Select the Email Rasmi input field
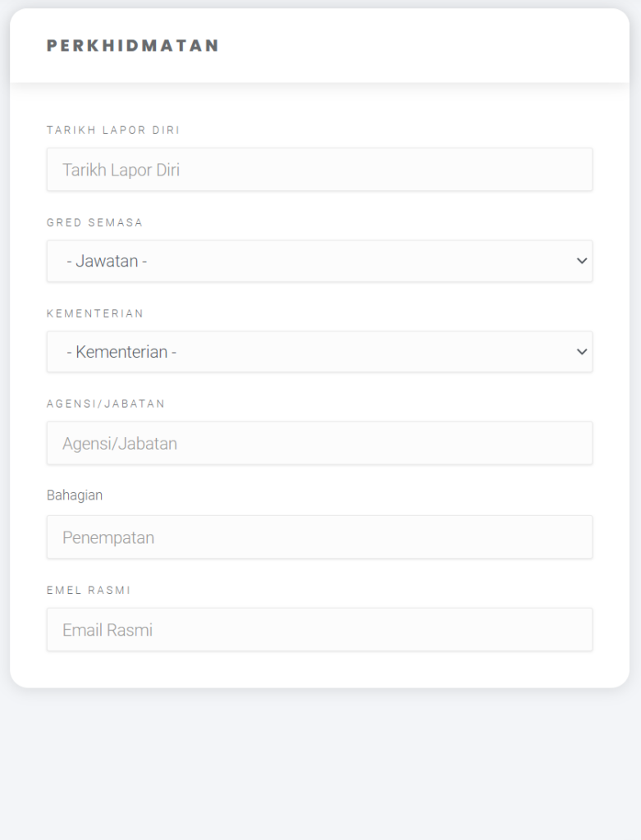The image size is (641, 840). (x=319, y=629)
